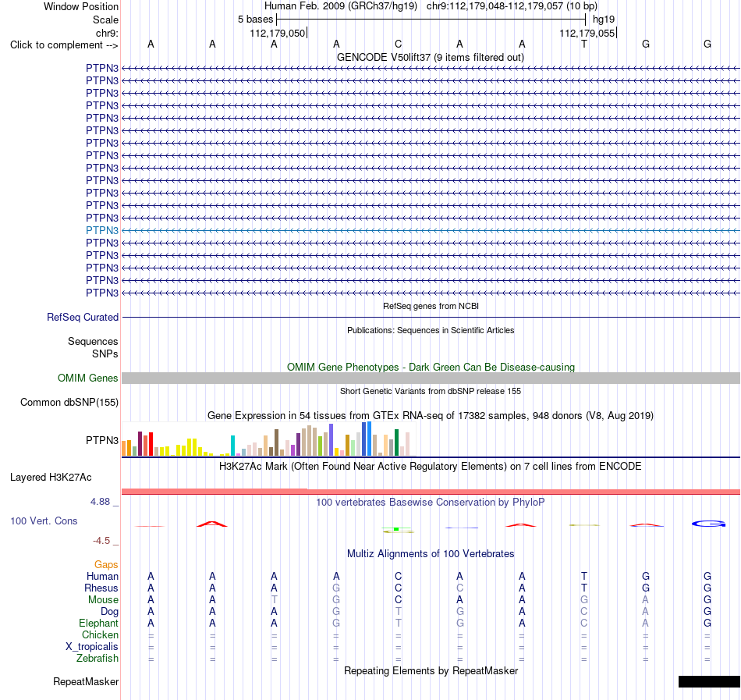This screenshot has width=741, height=700.
Task: Click the chr9:112,179,048-112,179,057 (10 bp) coordinates
Action: point(512,6)
